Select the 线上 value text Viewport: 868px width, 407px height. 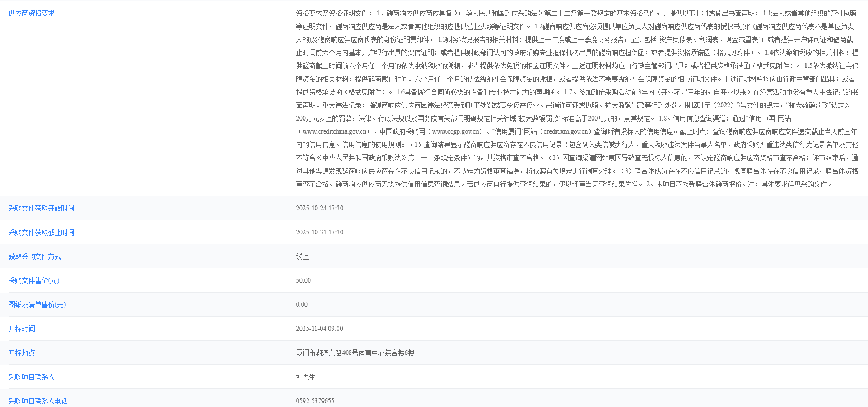click(302, 256)
